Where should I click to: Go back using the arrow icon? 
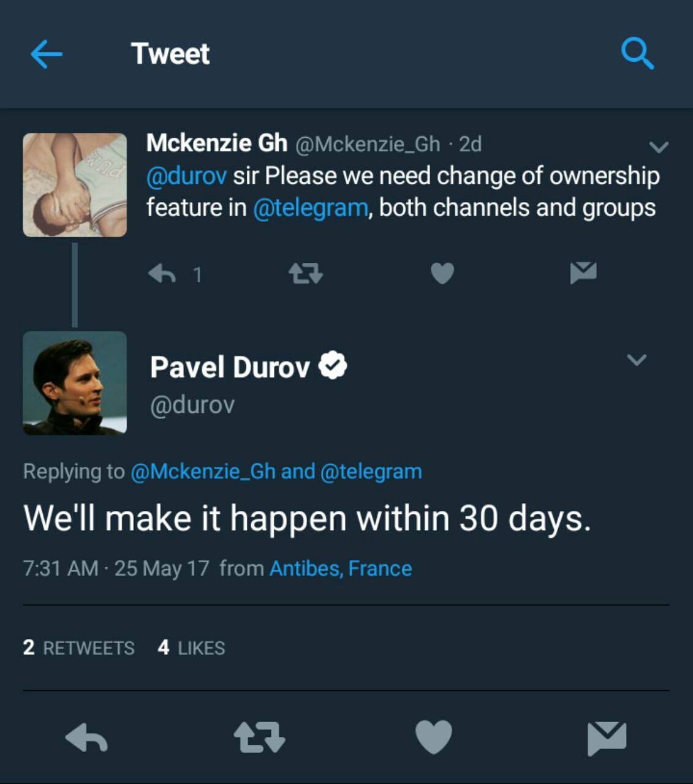[47, 54]
